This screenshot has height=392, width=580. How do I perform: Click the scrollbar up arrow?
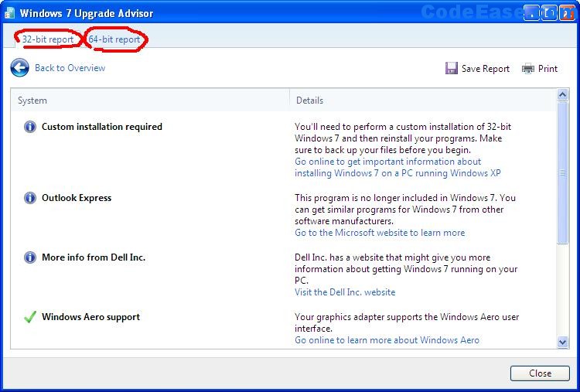pos(562,95)
